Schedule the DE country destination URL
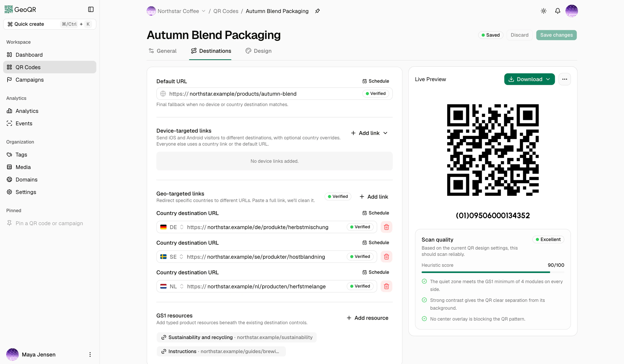This screenshot has height=364, width=624. (x=376, y=213)
